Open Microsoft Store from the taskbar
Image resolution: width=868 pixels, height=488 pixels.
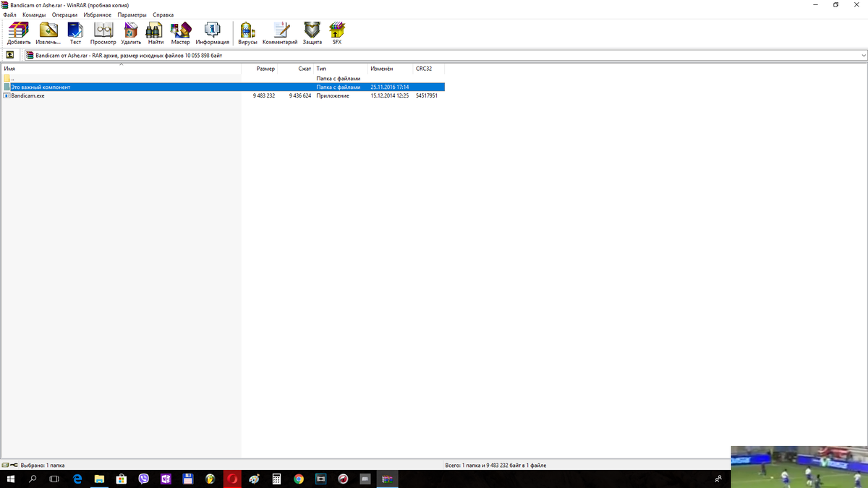122,479
